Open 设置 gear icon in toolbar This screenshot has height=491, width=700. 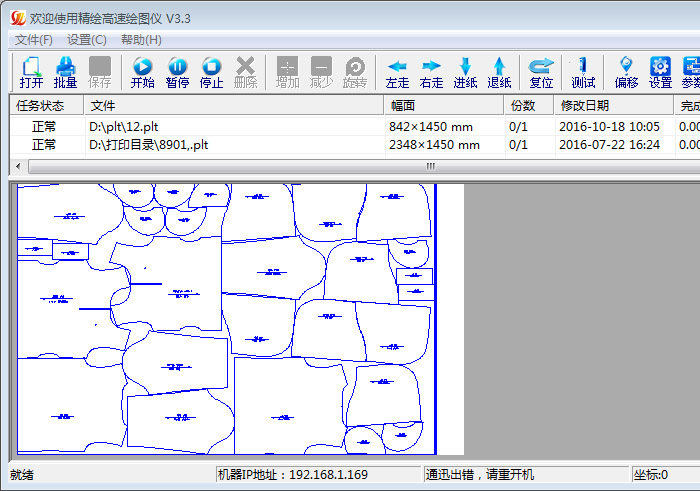click(660, 72)
